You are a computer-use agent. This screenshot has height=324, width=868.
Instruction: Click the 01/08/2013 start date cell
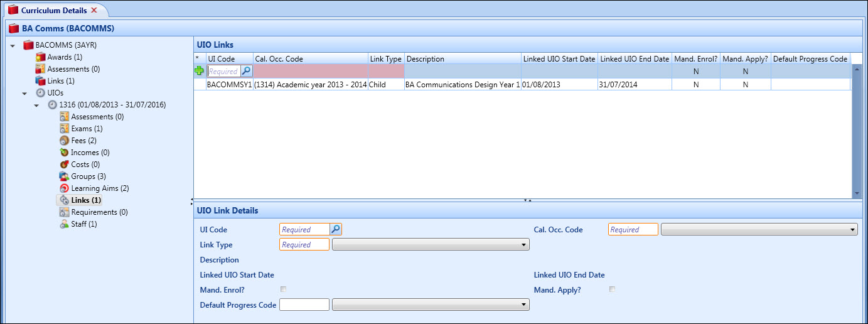(559, 84)
